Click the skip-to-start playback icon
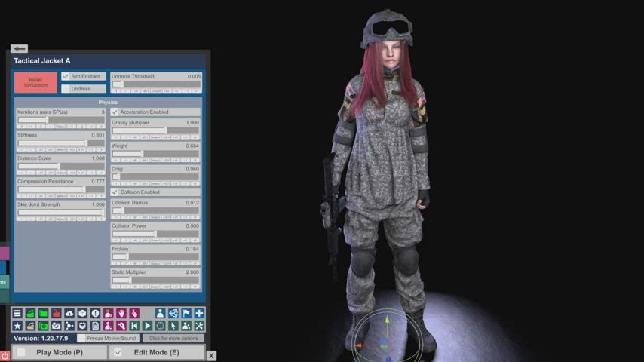This screenshot has width=644, height=362. click(x=134, y=326)
